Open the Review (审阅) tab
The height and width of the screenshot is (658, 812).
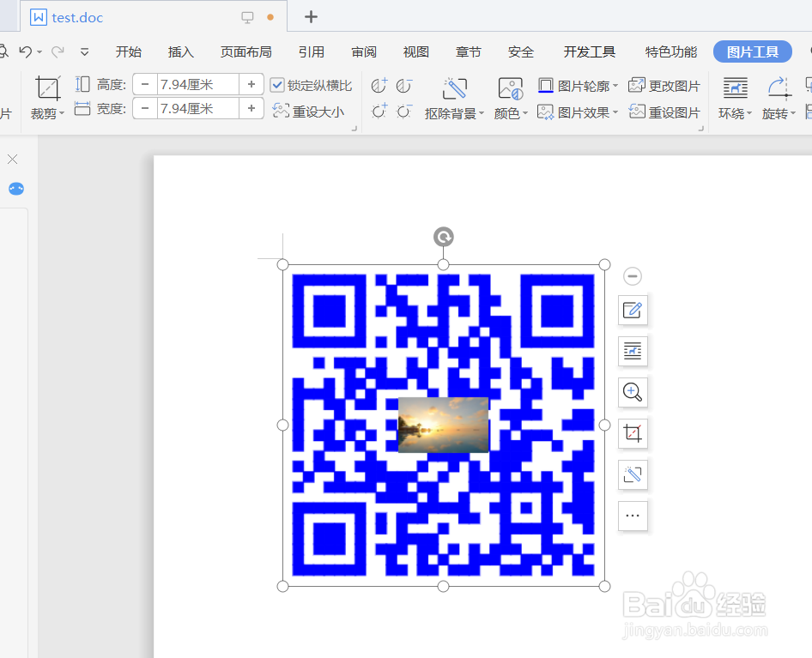[364, 51]
